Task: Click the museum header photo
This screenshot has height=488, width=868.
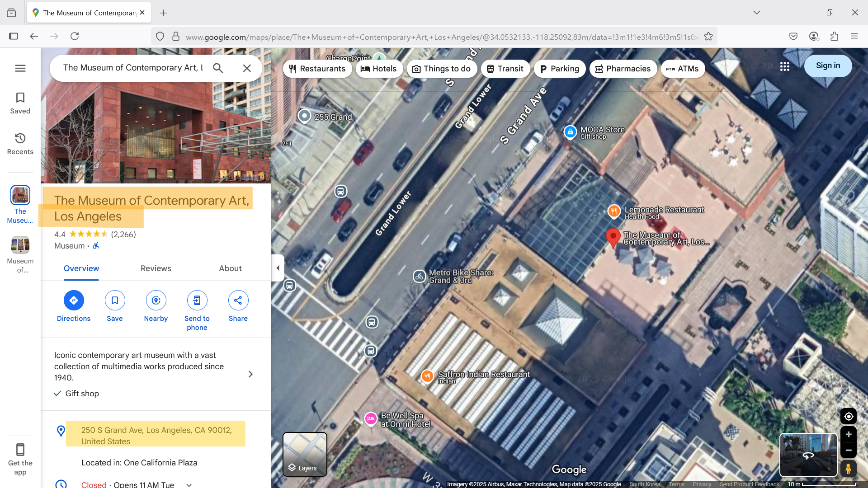Action: tap(156, 115)
